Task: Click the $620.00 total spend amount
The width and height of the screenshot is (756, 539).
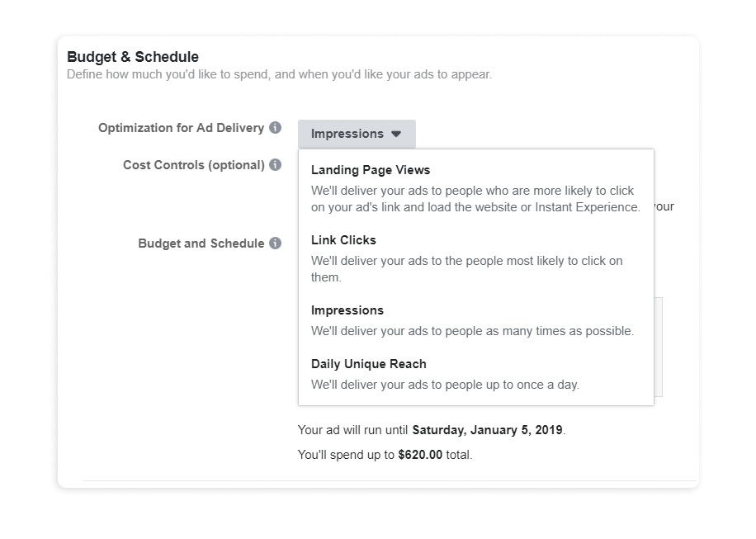Action: point(420,455)
